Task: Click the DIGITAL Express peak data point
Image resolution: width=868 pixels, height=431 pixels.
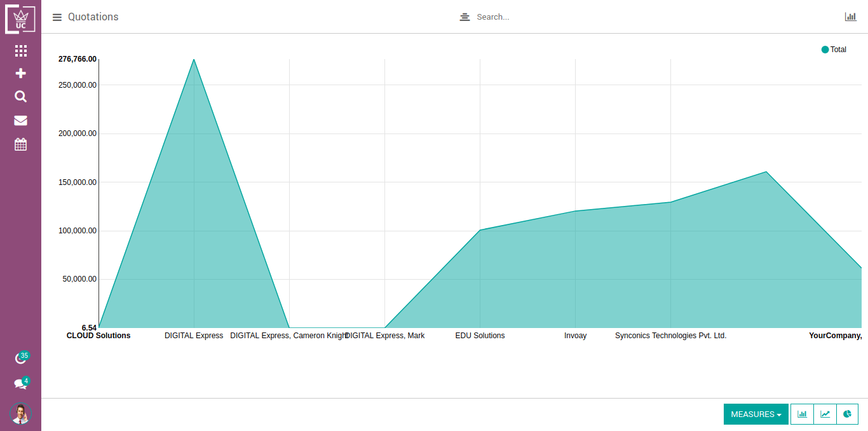Action: (x=194, y=59)
